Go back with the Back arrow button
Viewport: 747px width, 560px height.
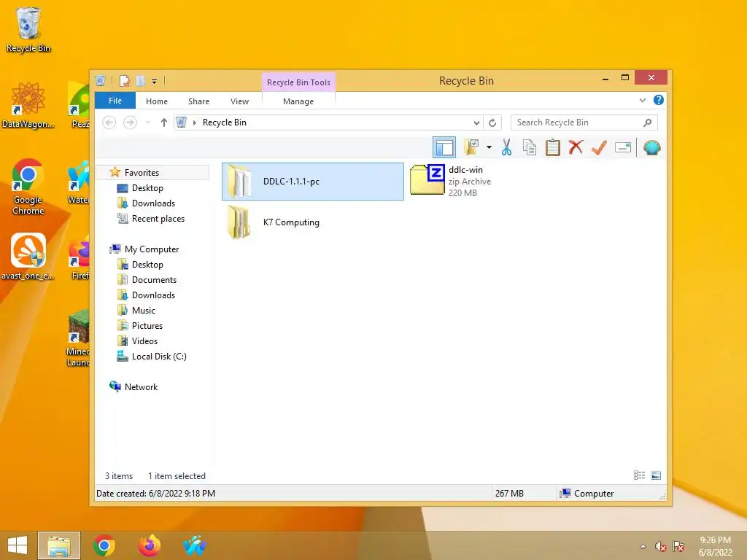109,122
